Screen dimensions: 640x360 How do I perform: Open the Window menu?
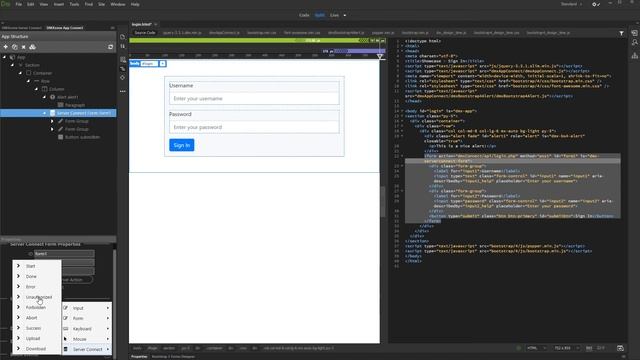pos(118,4)
